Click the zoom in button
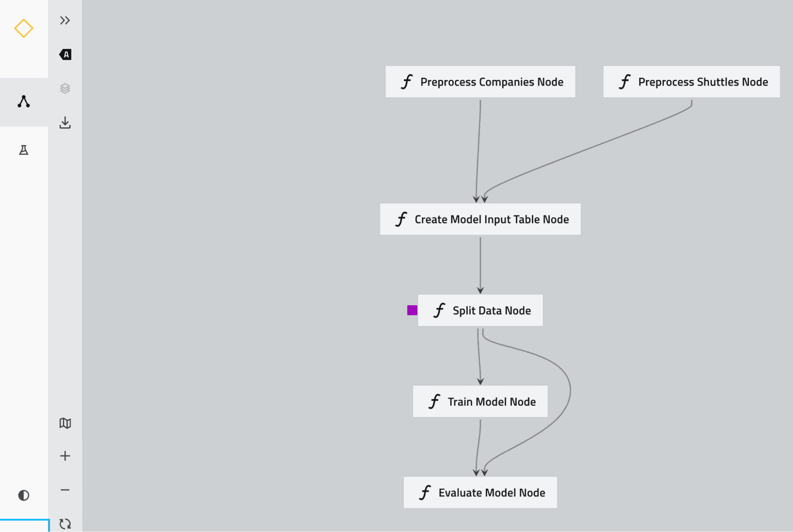The width and height of the screenshot is (793, 532). coord(65,456)
